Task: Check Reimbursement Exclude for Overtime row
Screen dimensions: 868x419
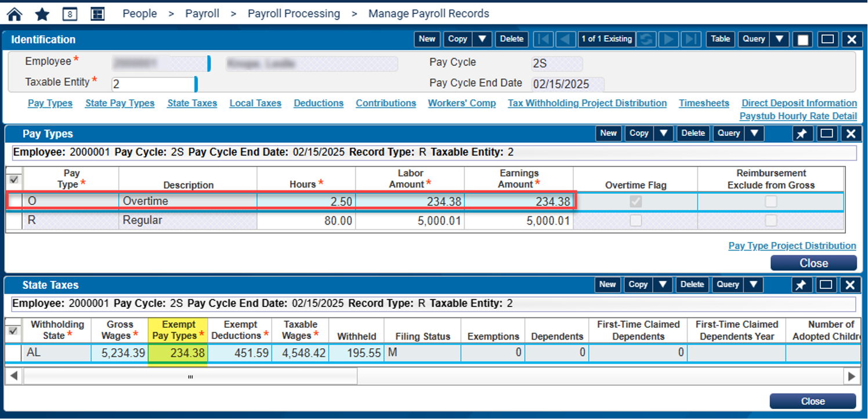Action: (771, 200)
